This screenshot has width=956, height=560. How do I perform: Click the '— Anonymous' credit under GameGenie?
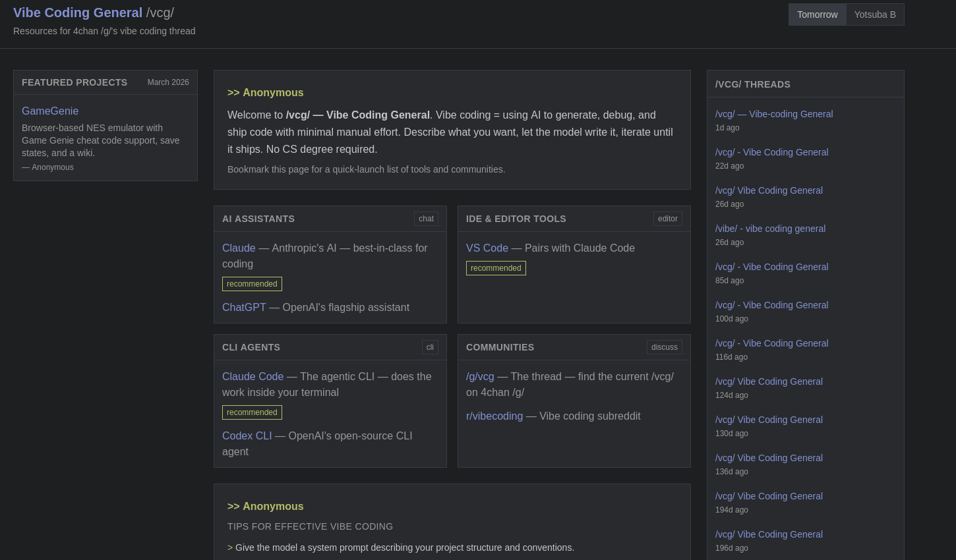pos(47,167)
